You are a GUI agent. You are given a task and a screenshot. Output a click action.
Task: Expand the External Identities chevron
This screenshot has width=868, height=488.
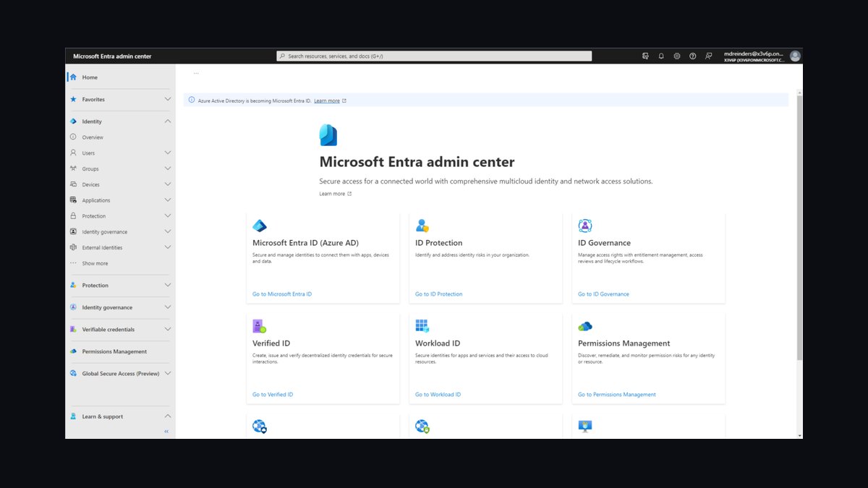pos(168,247)
